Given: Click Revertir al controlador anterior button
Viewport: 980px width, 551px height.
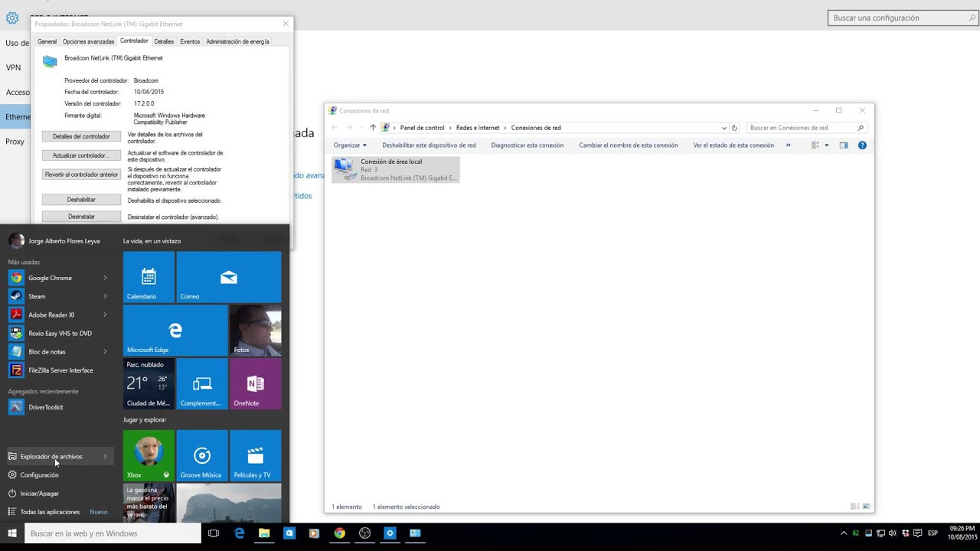Looking at the screenshot, I should click(x=81, y=174).
